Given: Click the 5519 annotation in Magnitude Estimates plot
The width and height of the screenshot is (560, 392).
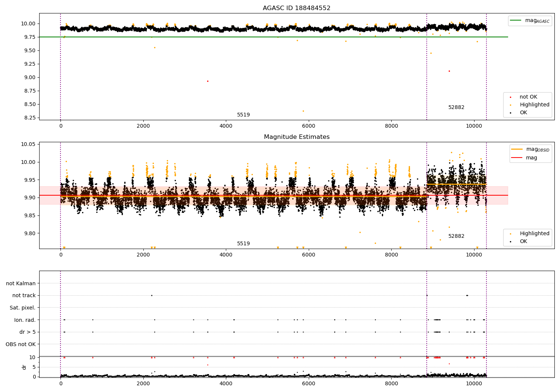Looking at the screenshot, I should tap(243, 244).
